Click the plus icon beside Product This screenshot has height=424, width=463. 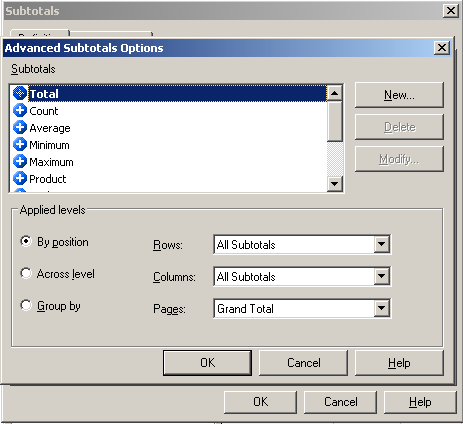pyautogui.click(x=20, y=178)
